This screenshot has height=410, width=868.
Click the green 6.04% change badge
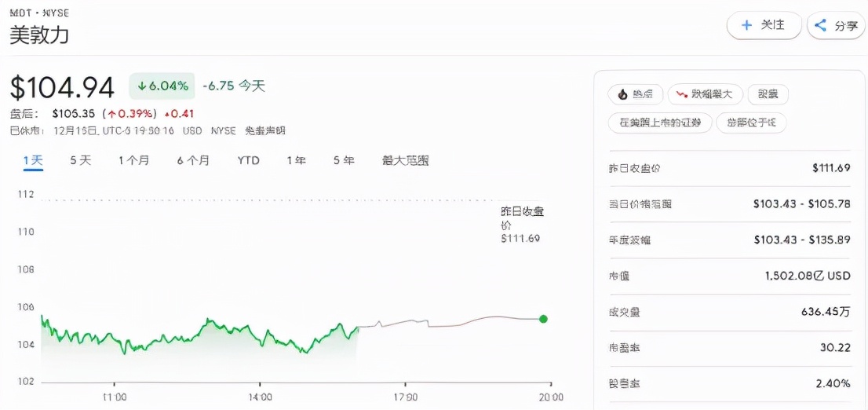(x=162, y=86)
